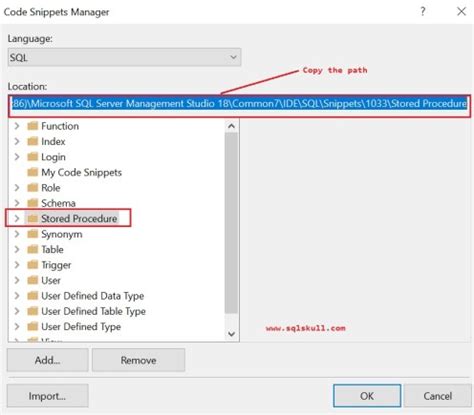Select the Login tree item
The height and width of the screenshot is (415, 474).
pos(53,157)
